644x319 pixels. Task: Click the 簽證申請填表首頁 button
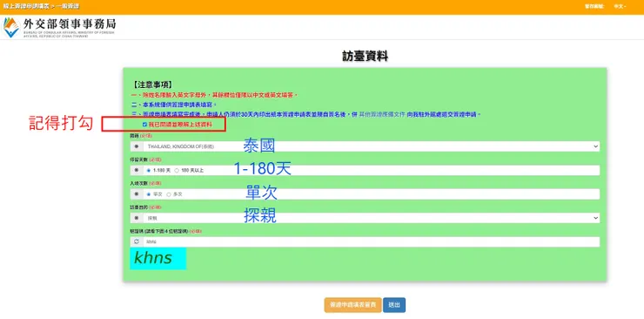coord(352,305)
